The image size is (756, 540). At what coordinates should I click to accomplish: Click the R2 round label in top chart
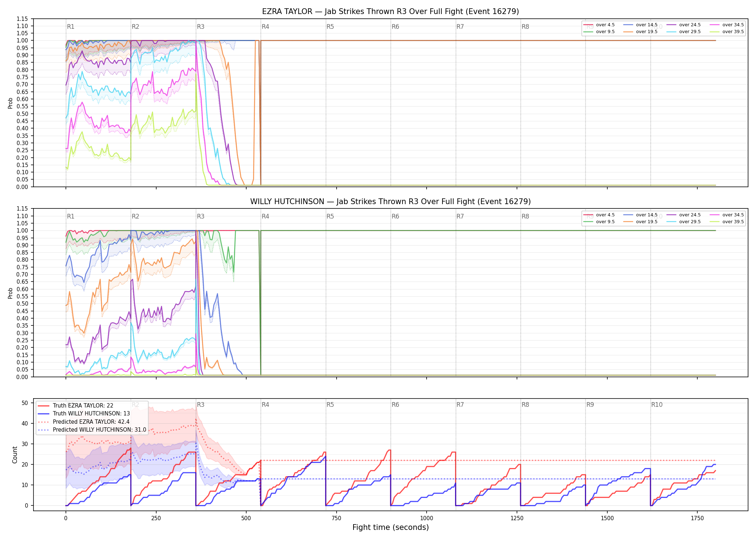pos(135,27)
